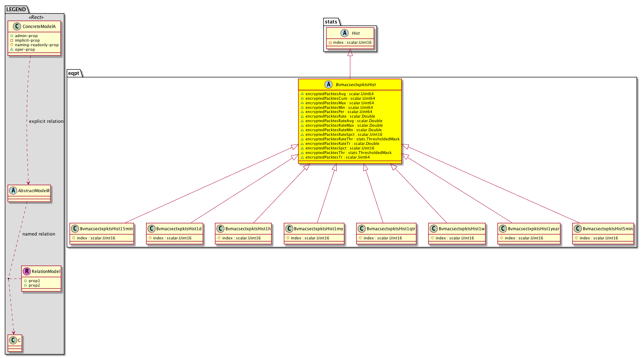
Task: Click the 'A' icon of BvmacsectxpktsHist
Action: 328,84
